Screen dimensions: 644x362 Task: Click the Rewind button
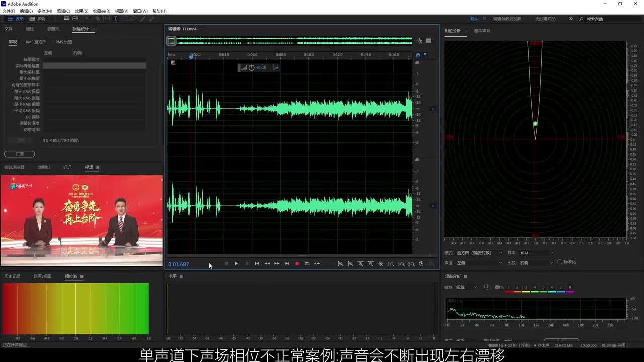click(x=267, y=264)
